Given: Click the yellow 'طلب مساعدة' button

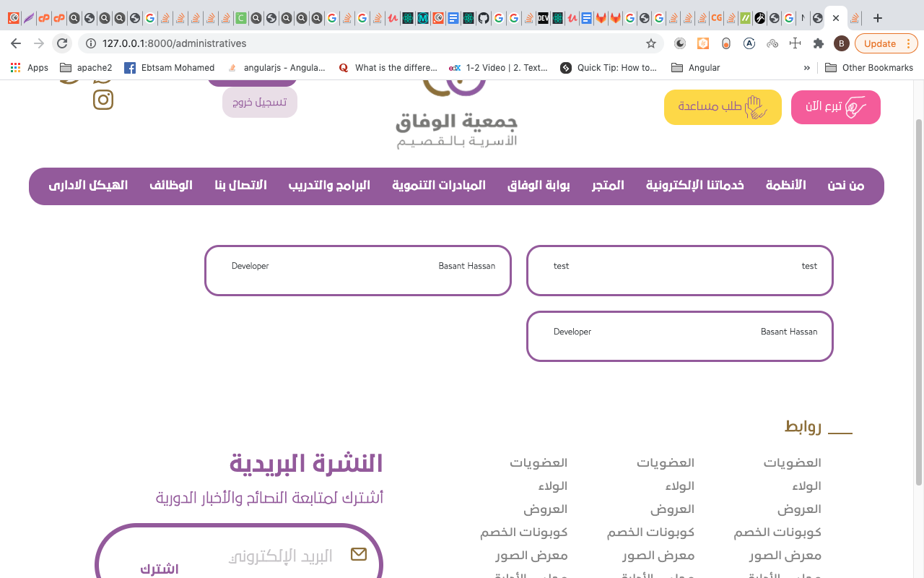Looking at the screenshot, I should point(723,107).
